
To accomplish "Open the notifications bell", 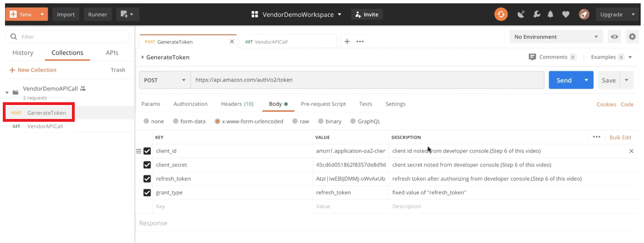I will click(551, 15).
